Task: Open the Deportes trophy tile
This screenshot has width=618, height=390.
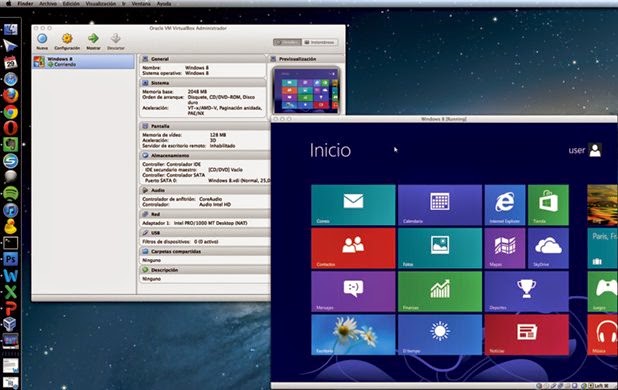Action: click(527, 292)
